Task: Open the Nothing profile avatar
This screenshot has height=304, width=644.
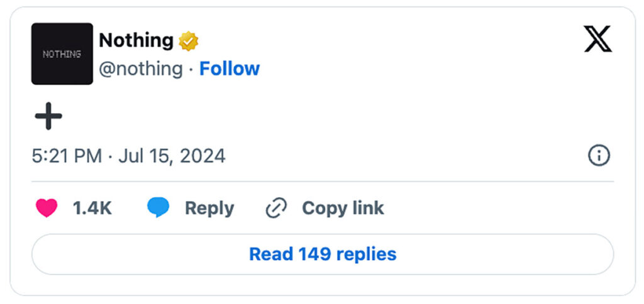Action: click(62, 54)
